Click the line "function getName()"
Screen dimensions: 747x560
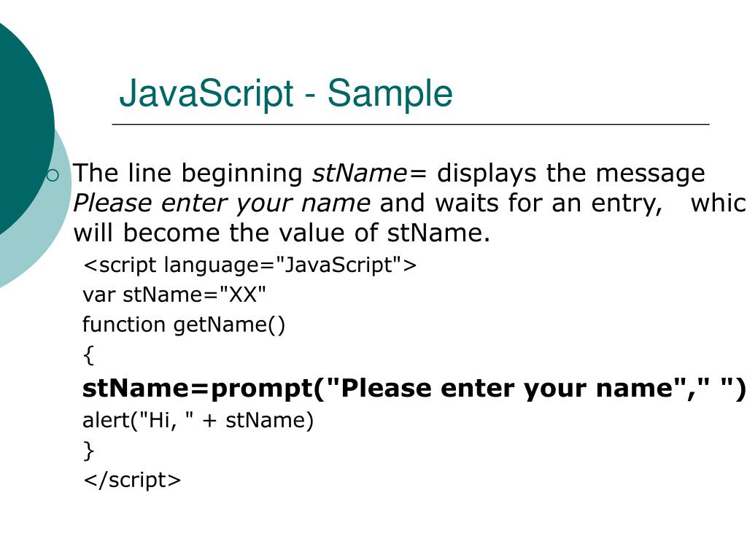[x=184, y=324]
